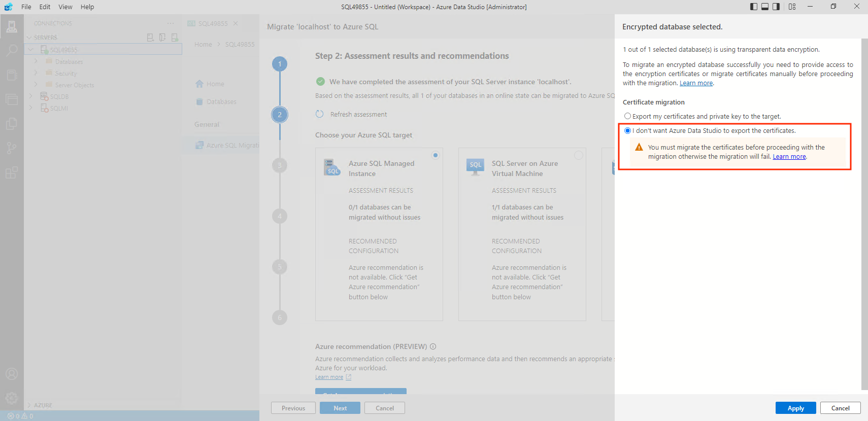Open the File menu
Viewport: 868px width, 421px height.
pos(26,7)
